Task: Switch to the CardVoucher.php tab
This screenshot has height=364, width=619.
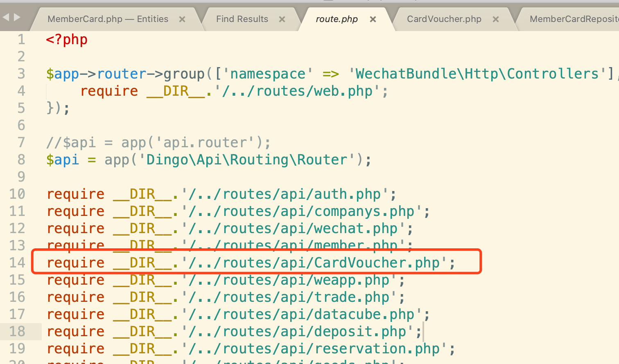Action: pyautogui.click(x=444, y=19)
